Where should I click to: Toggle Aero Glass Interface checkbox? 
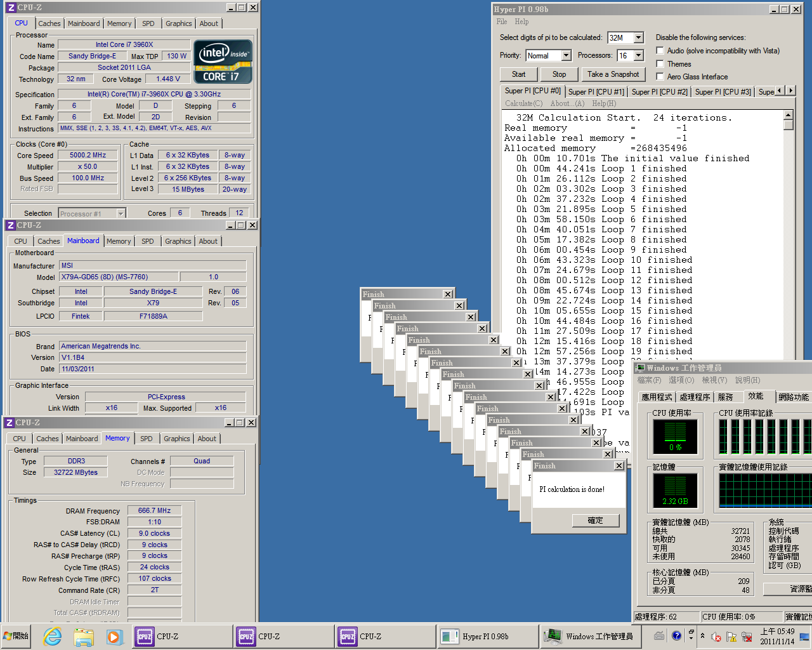pos(660,76)
